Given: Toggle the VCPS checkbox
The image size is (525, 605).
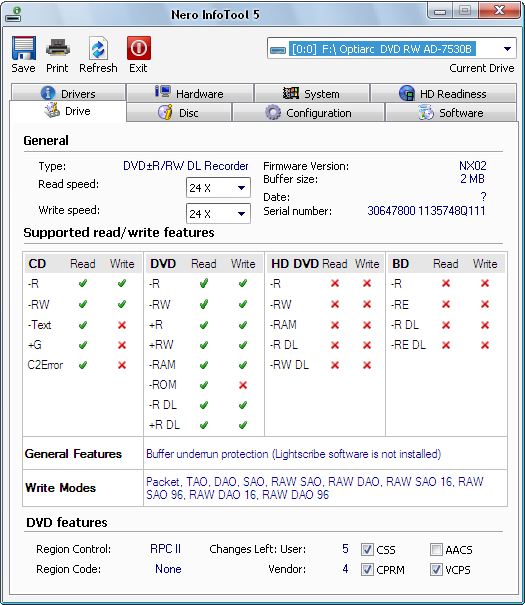Looking at the screenshot, I should click(436, 570).
